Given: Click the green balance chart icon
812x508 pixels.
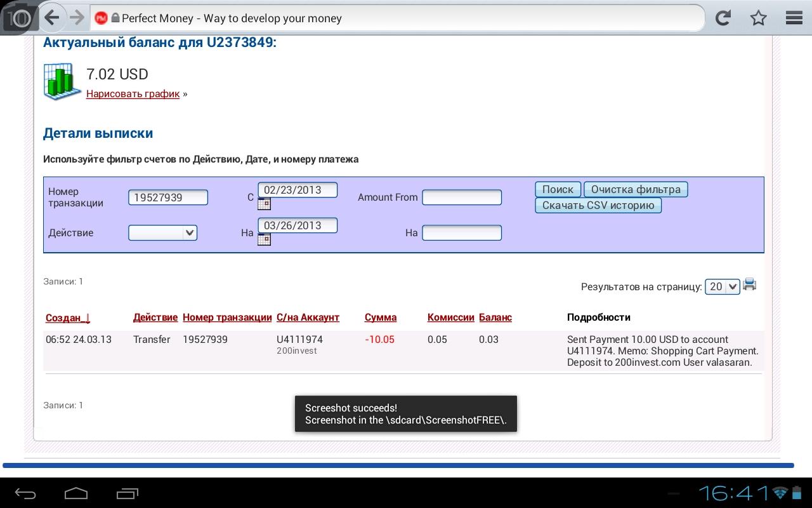Looking at the screenshot, I should point(62,81).
